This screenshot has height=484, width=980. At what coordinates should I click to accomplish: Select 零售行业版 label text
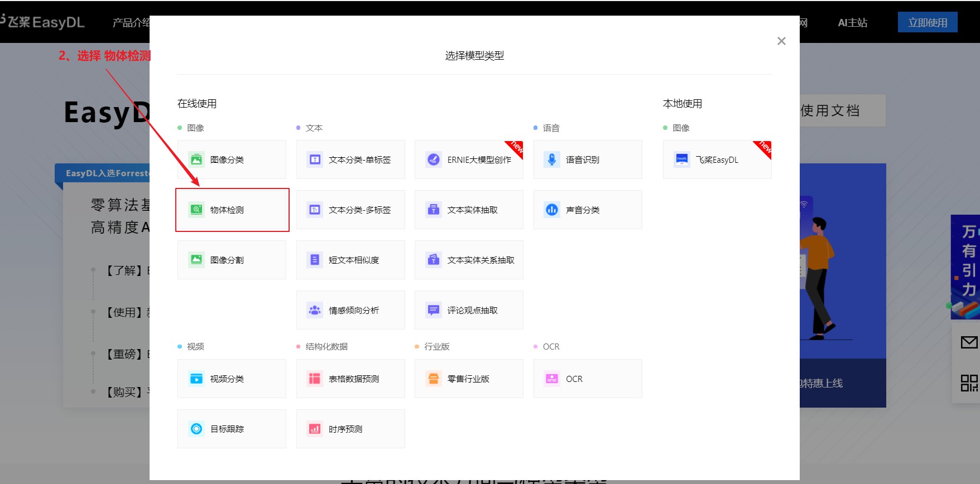point(468,379)
